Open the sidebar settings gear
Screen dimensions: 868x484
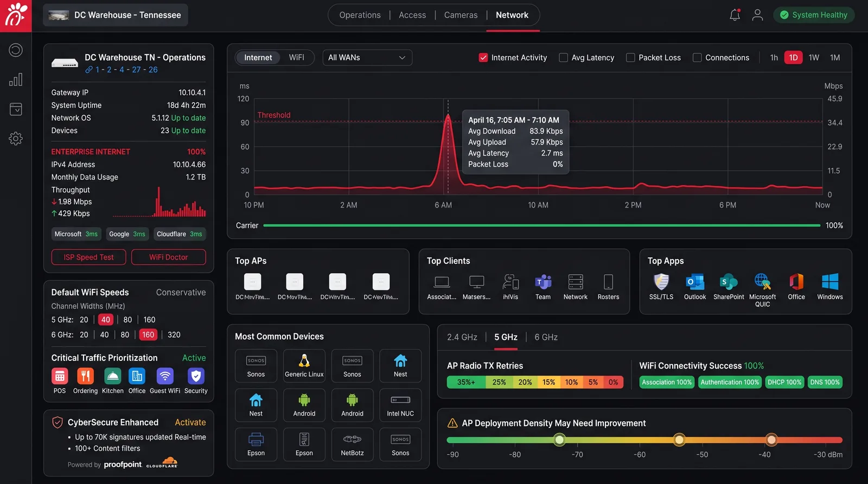pos(16,138)
